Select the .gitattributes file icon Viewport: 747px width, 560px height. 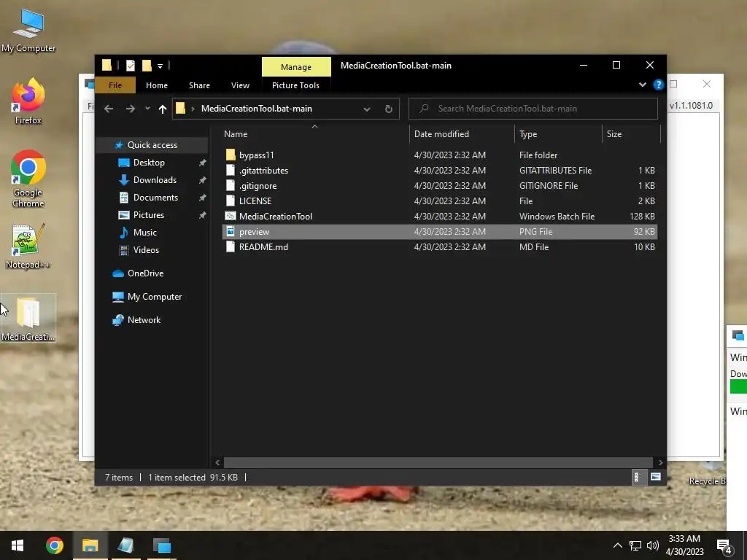pos(231,170)
